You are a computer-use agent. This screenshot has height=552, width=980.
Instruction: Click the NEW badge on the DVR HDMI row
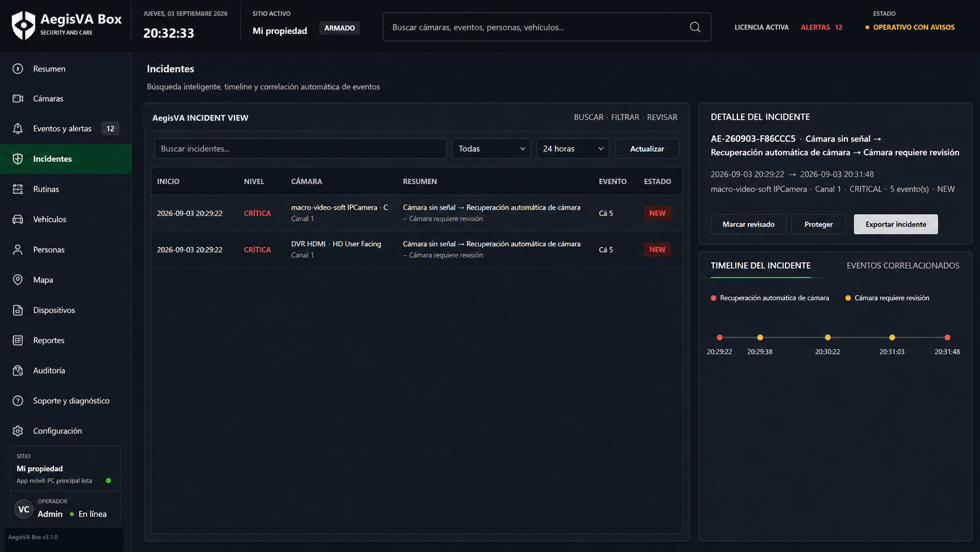point(657,249)
